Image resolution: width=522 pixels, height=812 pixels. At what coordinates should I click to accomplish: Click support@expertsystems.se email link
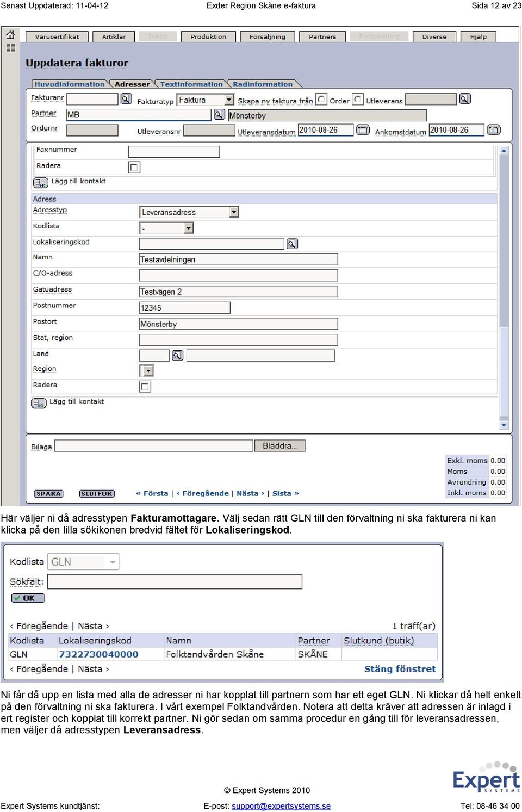[281, 806]
